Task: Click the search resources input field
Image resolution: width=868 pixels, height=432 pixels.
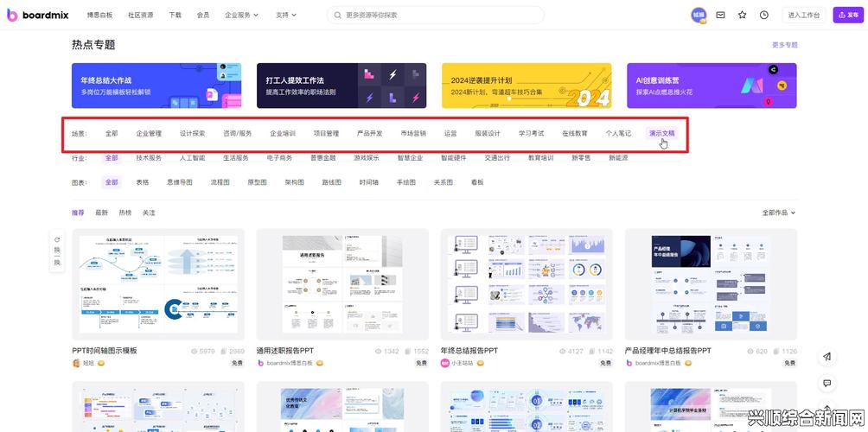Action: tap(441, 15)
